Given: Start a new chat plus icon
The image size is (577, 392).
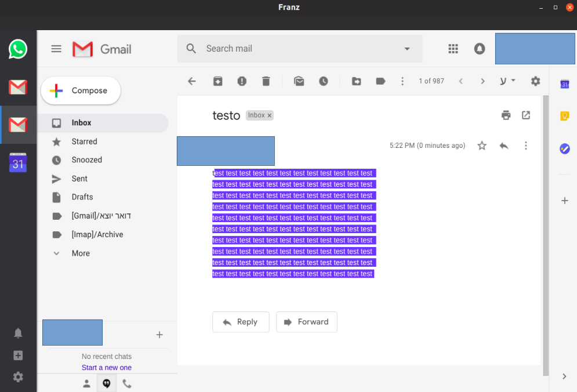Looking at the screenshot, I should pos(159,335).
